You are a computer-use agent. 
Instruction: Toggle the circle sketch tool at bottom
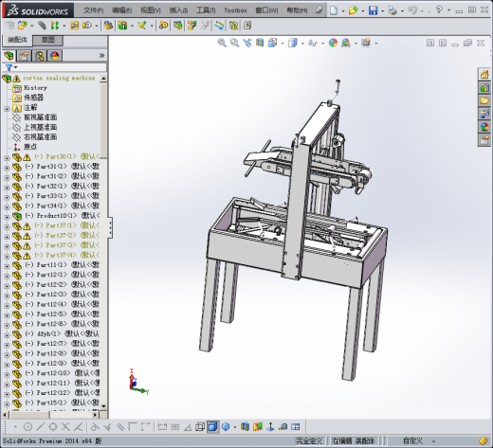(x=27, y=427)
